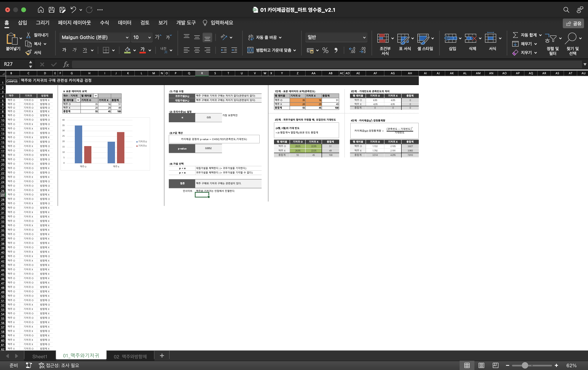Click the 공유 share button

tap(573, 23)
